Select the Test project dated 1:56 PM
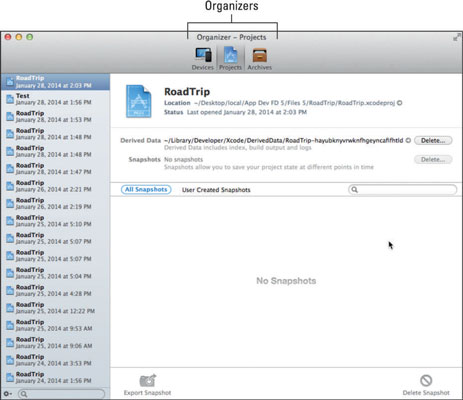This screenshot has height=400, width=463. [x=55, y=99]
